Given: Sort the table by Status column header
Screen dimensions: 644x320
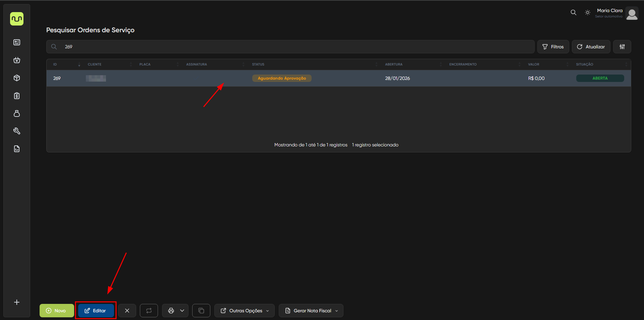Looking at the screenshot, I should (x=258, y=64).
